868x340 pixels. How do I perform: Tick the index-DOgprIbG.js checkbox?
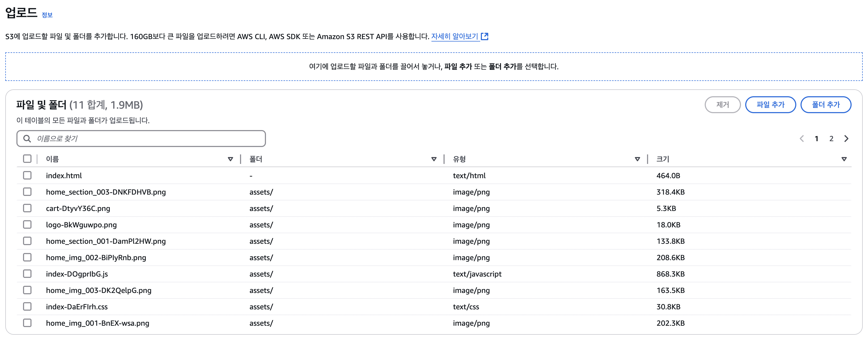[x=27, y=274]
